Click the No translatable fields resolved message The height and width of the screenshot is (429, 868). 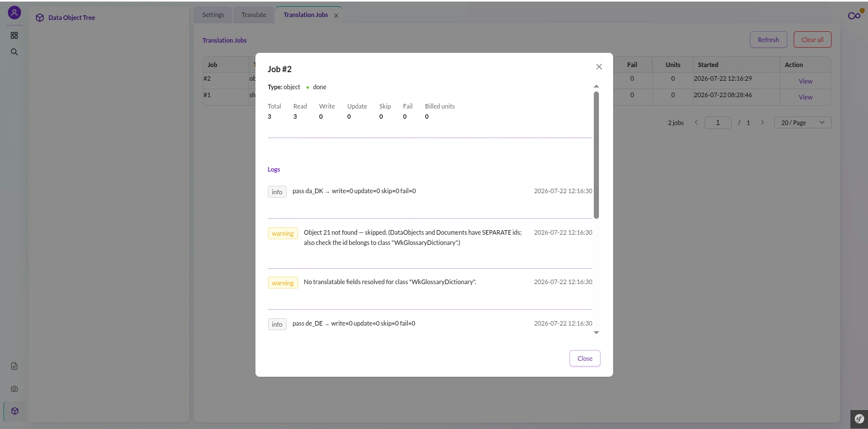390,282
